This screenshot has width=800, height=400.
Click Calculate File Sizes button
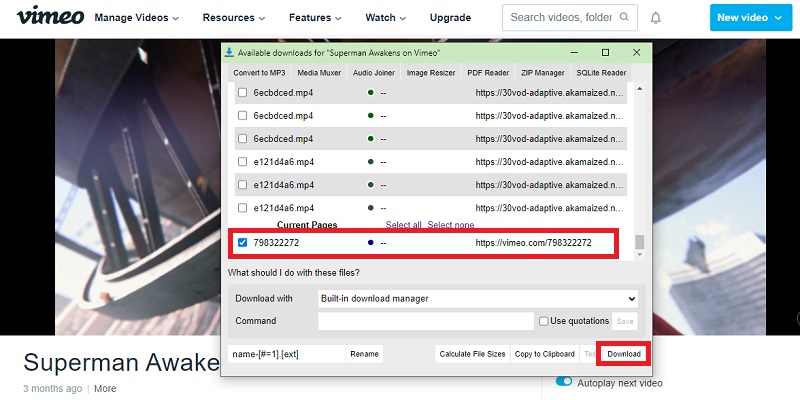coord(472,354)
